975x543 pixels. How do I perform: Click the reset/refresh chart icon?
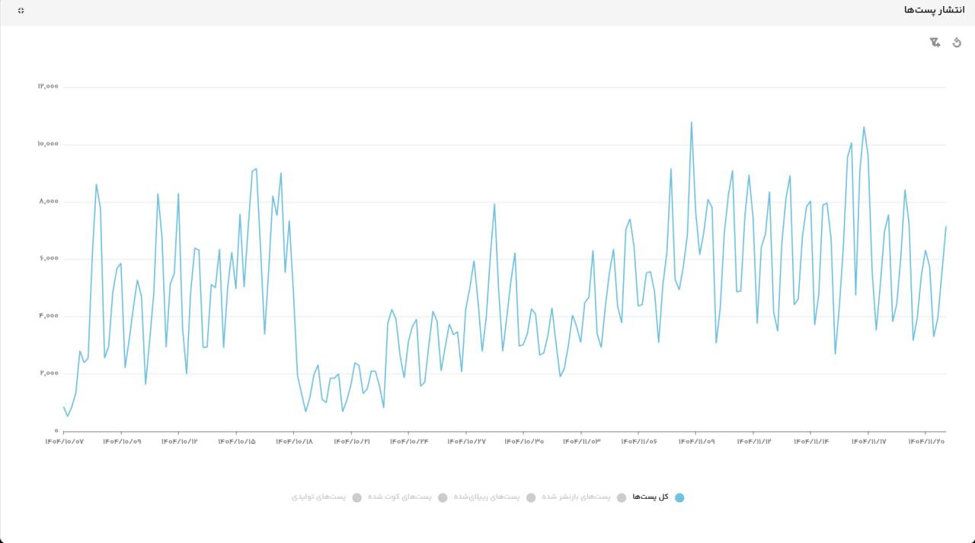coord(957,42)
